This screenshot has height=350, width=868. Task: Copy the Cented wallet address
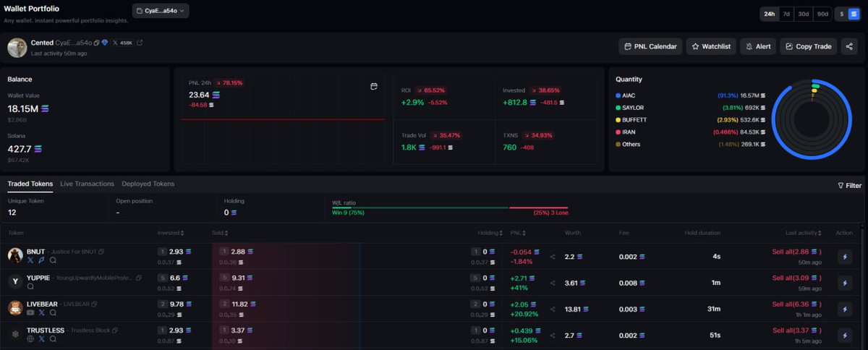pos(96,43)
